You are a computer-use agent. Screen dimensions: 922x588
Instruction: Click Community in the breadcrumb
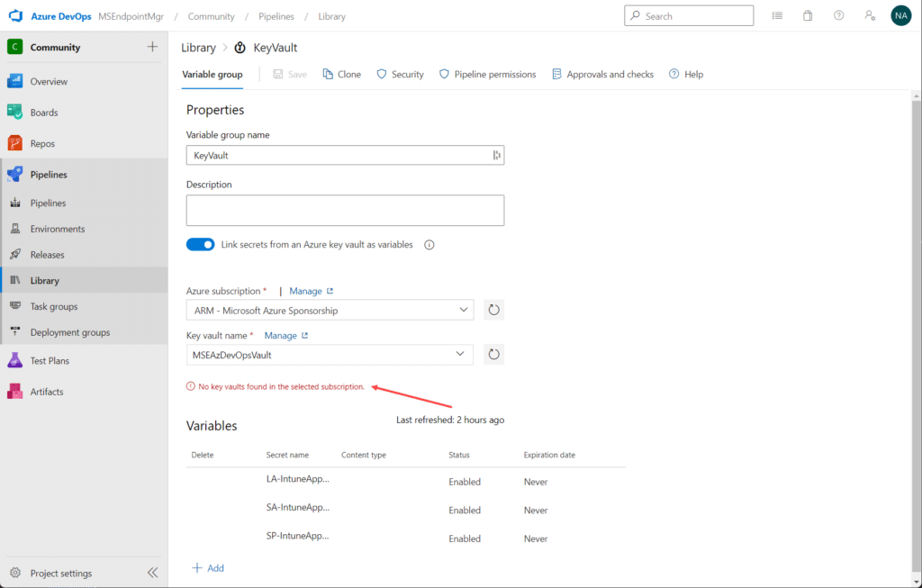click(211, 16)
